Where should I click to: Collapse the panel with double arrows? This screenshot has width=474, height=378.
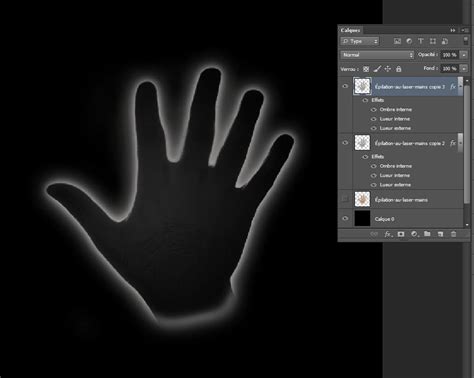click(453, 30)
